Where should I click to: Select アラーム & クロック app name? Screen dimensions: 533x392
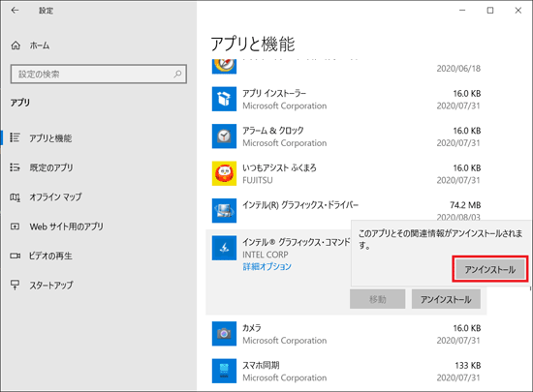point(273,131)
